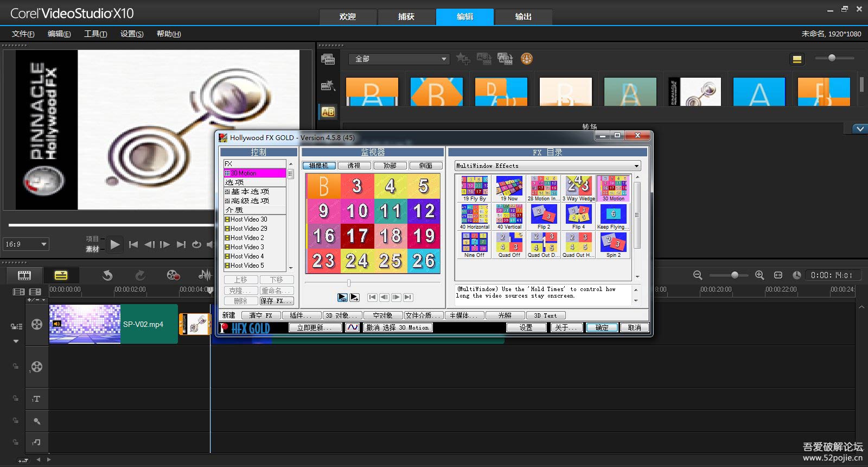
Task: Open the MultiWindow Effects dropdown
Action: click(x=636, y=166)
